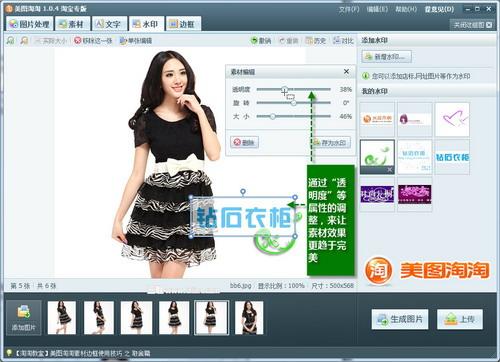This screenshot has height=362, width=500.
Task: Remove the green swirl watermark via its X
Action: [x=389, y=170]
